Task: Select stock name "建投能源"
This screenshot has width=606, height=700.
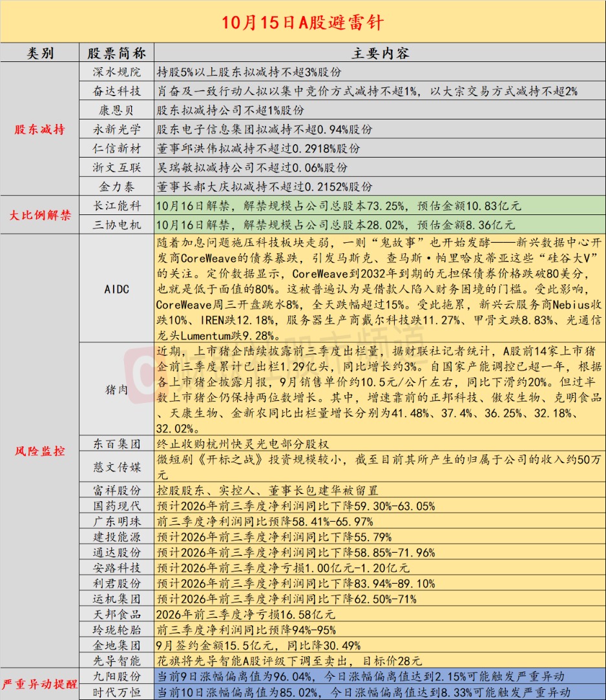Action: (116, 537)
